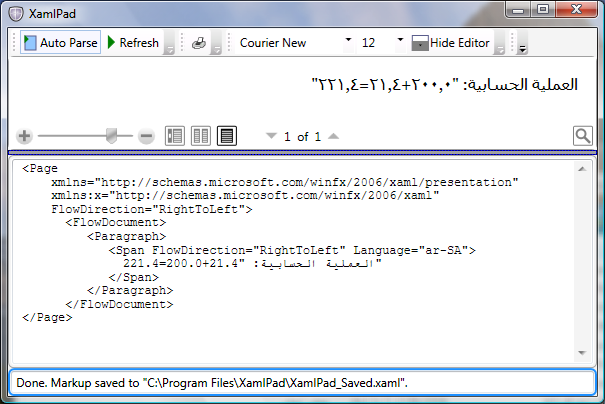Click the editor scrollbar down arrow
Viewport: 605px width, 404px height.
pyautogui.click(x=582, y=353)
